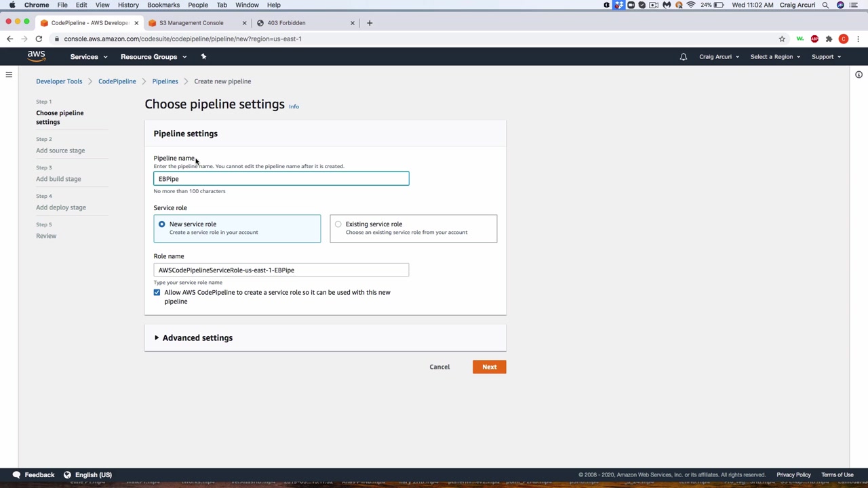
Task: Open the AWS left navigation hamburger menu
Action: [9, 75]
